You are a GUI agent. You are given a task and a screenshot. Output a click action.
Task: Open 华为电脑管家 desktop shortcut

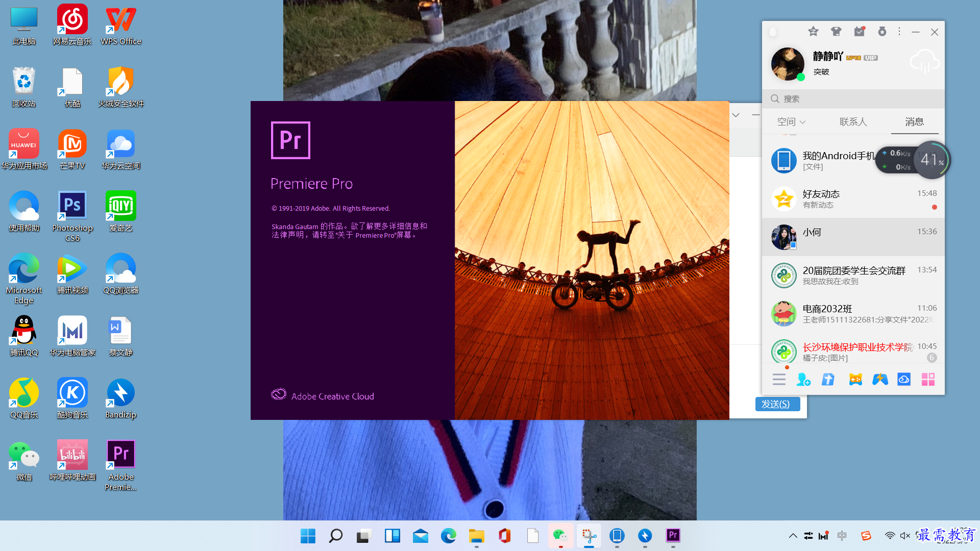[x=72, y=335]
